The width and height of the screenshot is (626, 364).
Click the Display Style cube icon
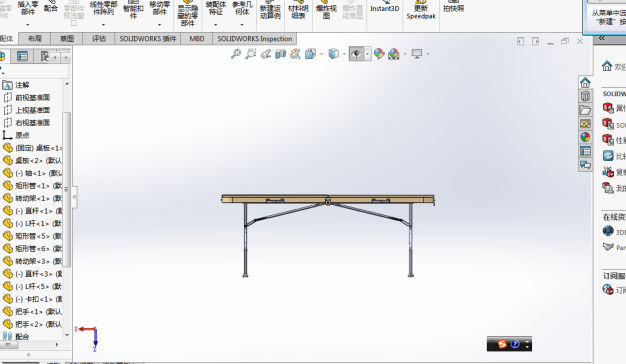(333, 53)
